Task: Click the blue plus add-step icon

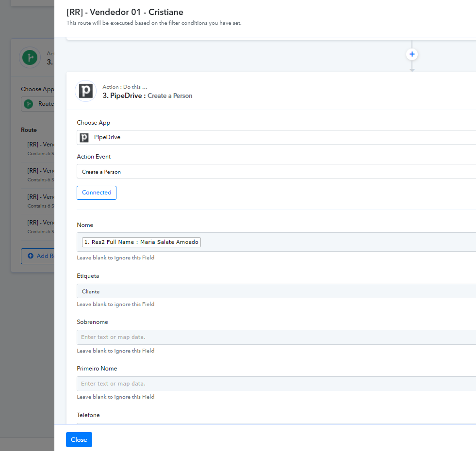Action: [411, 54]
